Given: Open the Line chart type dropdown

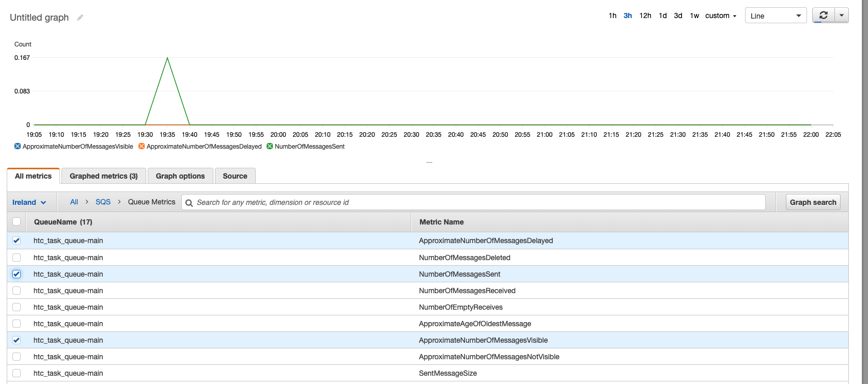Looking at the screenshot, I should [x=776, y=16].
